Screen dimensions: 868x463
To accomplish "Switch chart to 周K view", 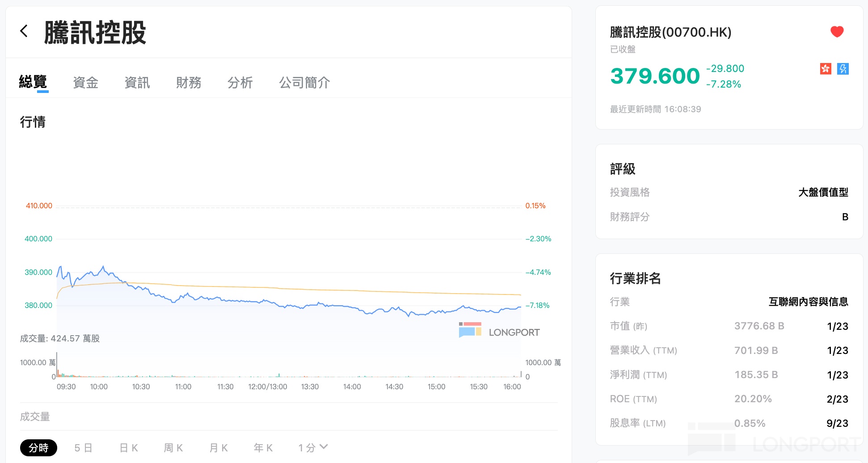I will (173, 448).
